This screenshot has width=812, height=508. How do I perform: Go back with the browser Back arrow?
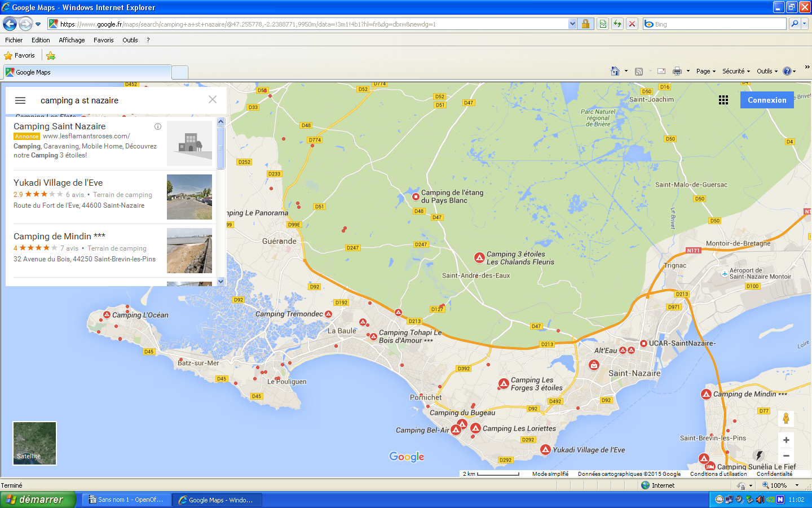[10, 24]
